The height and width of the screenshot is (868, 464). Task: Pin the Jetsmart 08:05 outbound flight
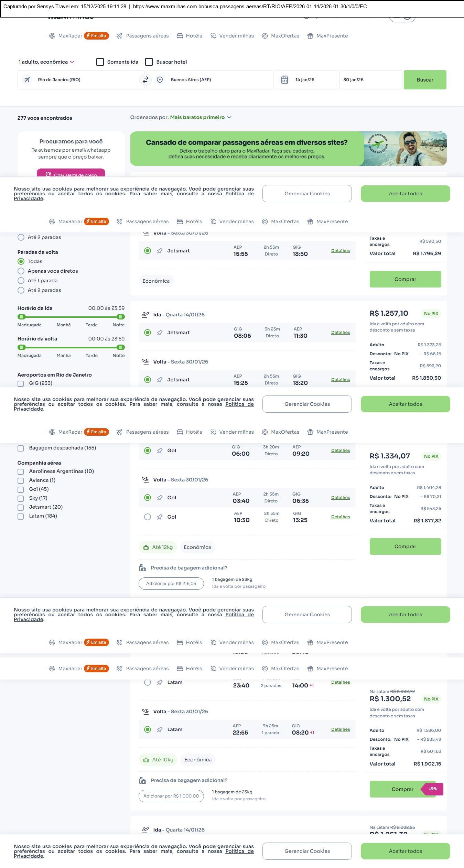point(160,333)
